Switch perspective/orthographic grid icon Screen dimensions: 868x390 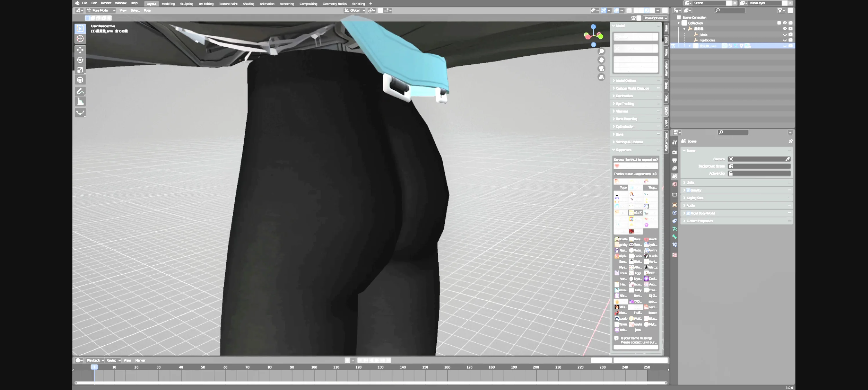pos(601,77)
